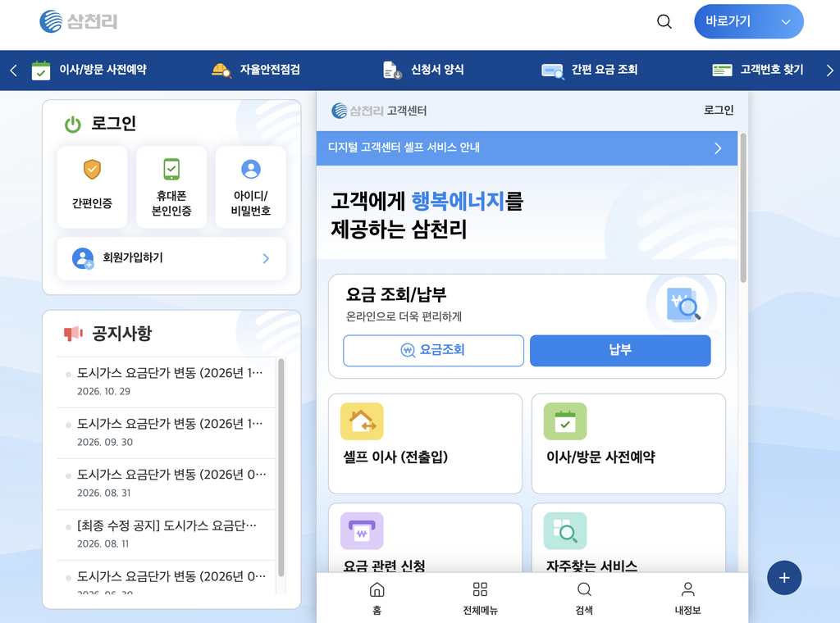The width and height of the screenshot is (840, 623).
Task: Click the blue 납부 button
Action: pos(620,351)
